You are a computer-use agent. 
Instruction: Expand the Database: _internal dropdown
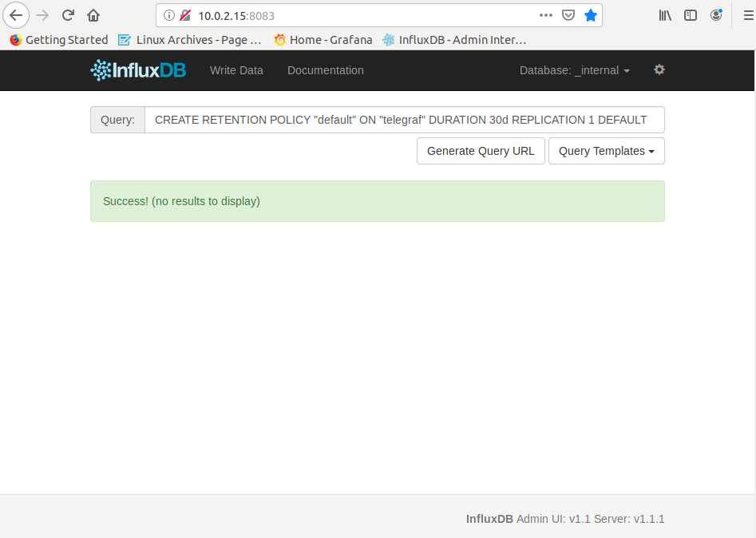[575, 70]
